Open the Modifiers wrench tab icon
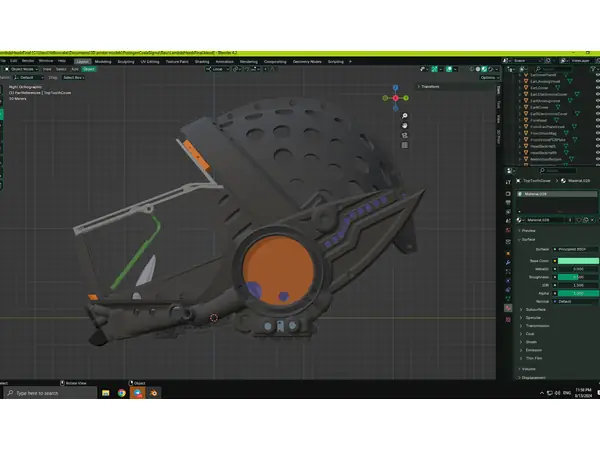Viewport: 600px width, 450px height. [x=508, y=262]
